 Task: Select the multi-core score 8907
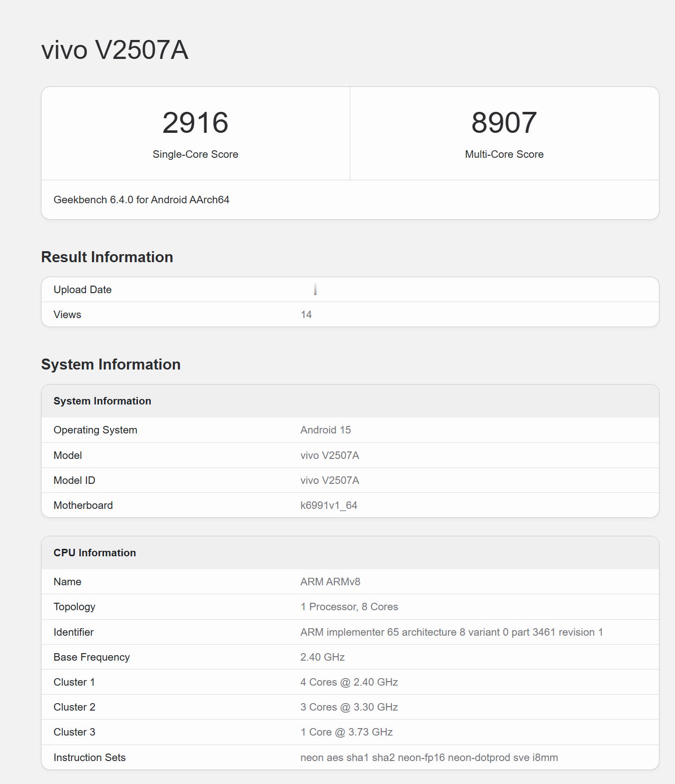[504, 123]
